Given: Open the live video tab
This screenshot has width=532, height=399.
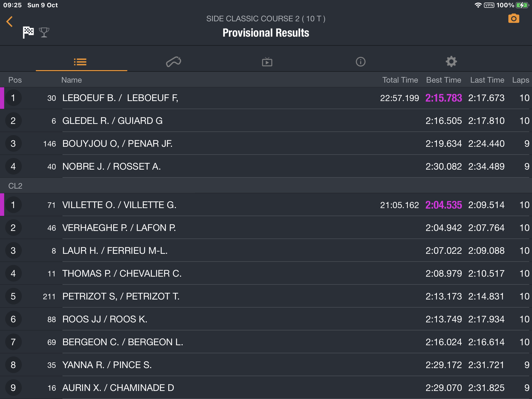Looking at the screenshot, I should pos(267,62).
